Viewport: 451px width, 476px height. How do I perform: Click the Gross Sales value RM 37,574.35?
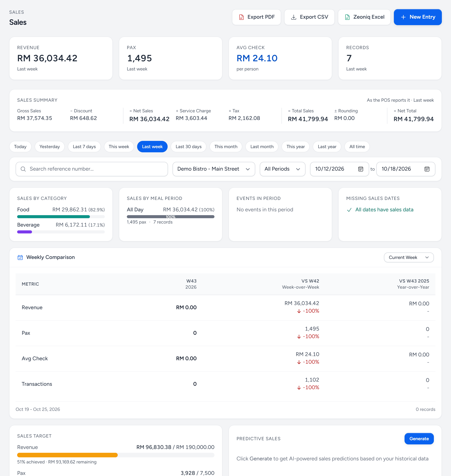coord(35,118)
